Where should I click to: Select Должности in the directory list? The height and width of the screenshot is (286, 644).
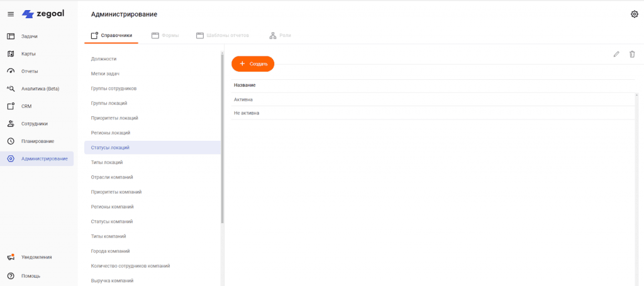pos(104,59)
